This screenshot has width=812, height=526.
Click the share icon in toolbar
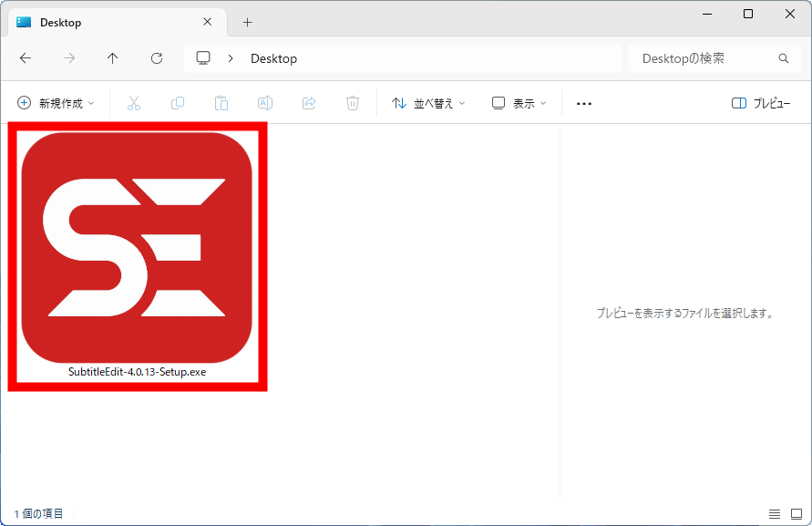coord(309,103)
